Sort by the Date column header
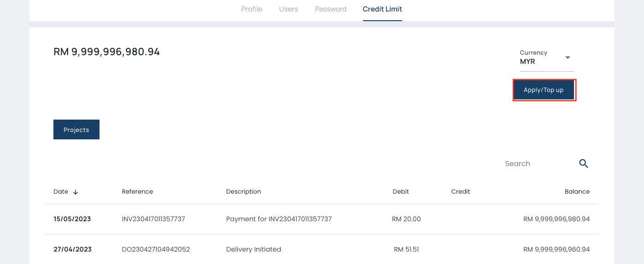 pyautogui.click(x=61, y=192)
